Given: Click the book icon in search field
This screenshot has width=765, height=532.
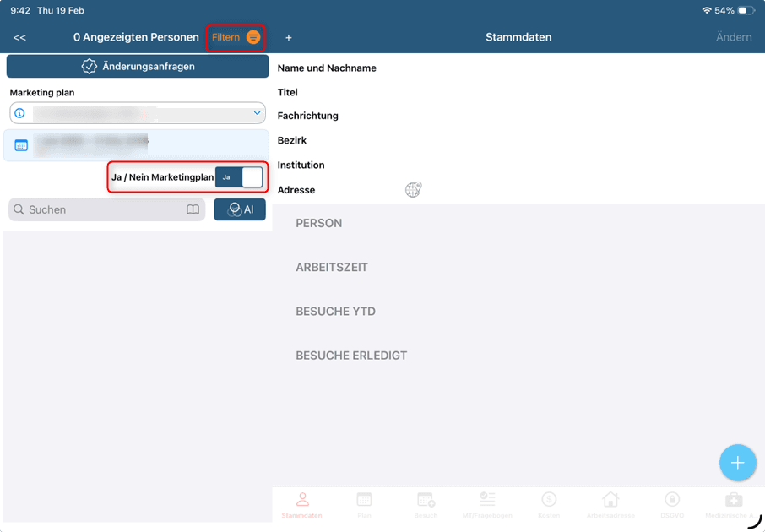Looking at the screenshot, I should (193, 209).
